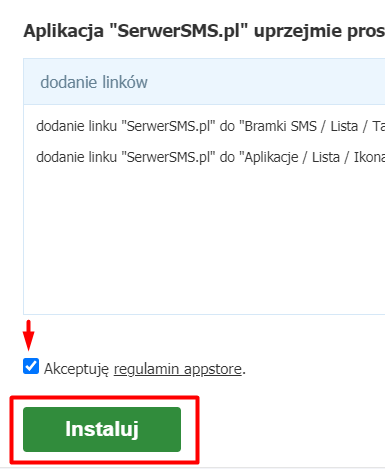The image size is (385, 469).
Task: Untick the Akceptuję regulamin appstore checkbox
Action: (x=31, y=366)
